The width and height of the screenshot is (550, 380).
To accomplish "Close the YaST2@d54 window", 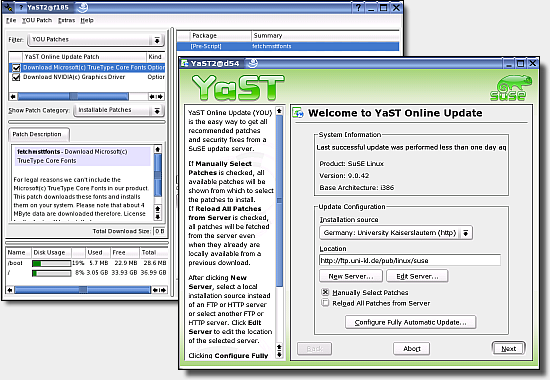I will coord(532,64).
